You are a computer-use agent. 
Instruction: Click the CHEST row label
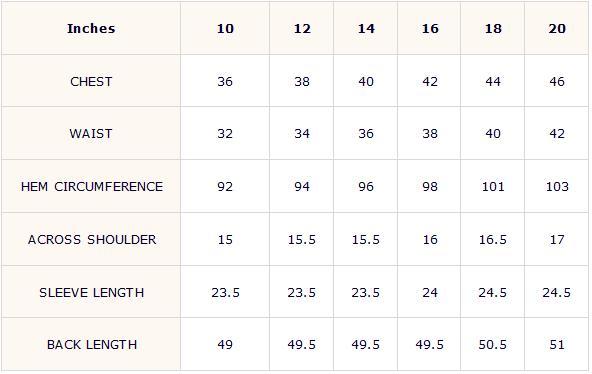pos(91,82)
